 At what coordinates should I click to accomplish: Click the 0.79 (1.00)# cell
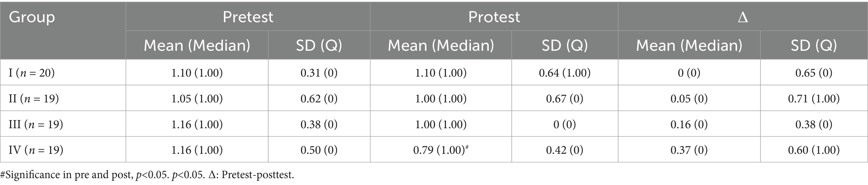pos(441,150)
